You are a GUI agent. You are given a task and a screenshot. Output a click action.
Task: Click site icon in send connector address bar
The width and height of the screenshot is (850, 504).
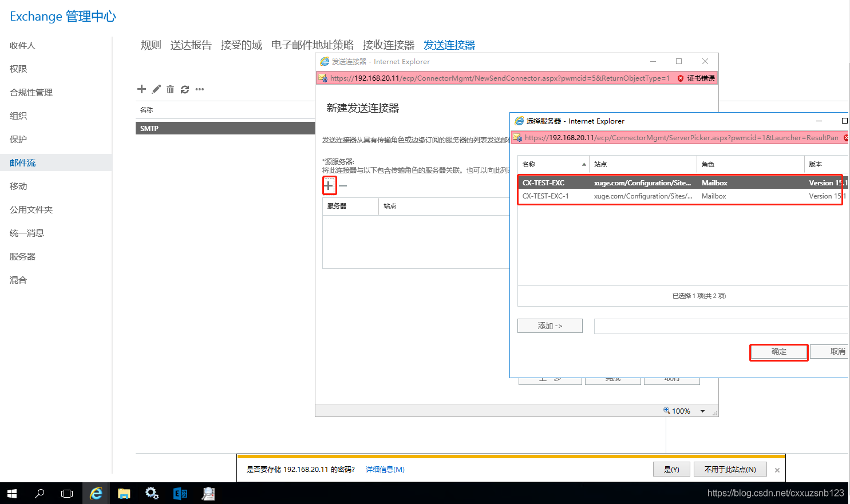pyautogui.click(x=323, y=78)
